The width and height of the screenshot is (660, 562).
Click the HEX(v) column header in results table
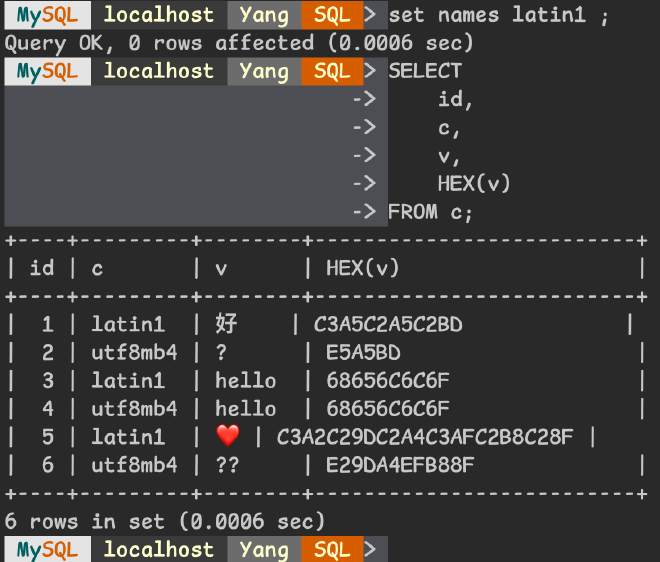363,268
